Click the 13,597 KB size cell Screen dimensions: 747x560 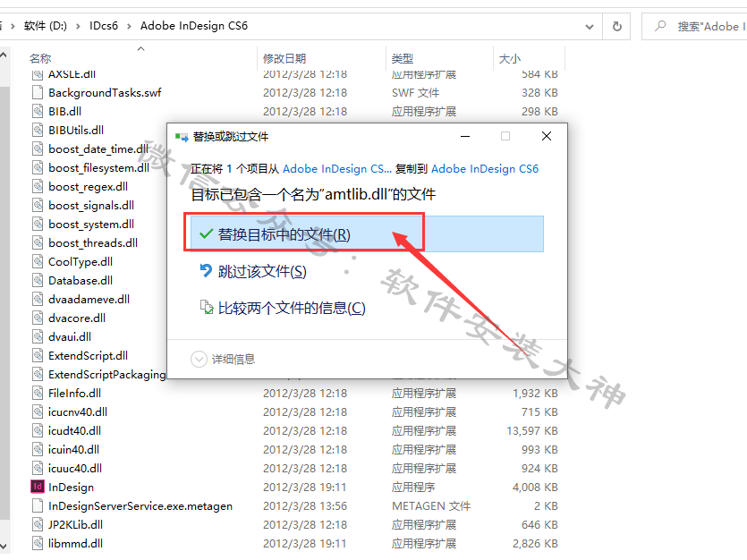tap(532, 431)
